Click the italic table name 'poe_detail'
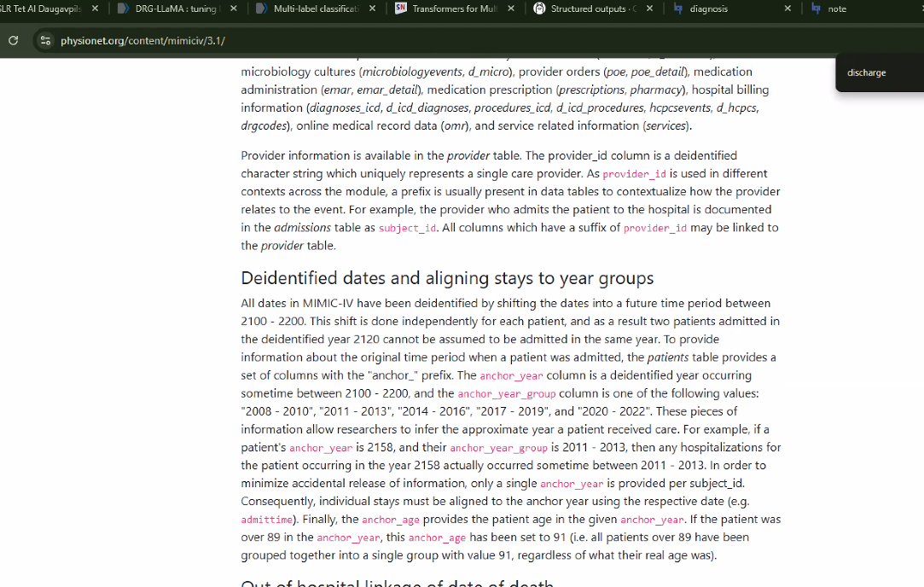 click(x=658, y=72)
